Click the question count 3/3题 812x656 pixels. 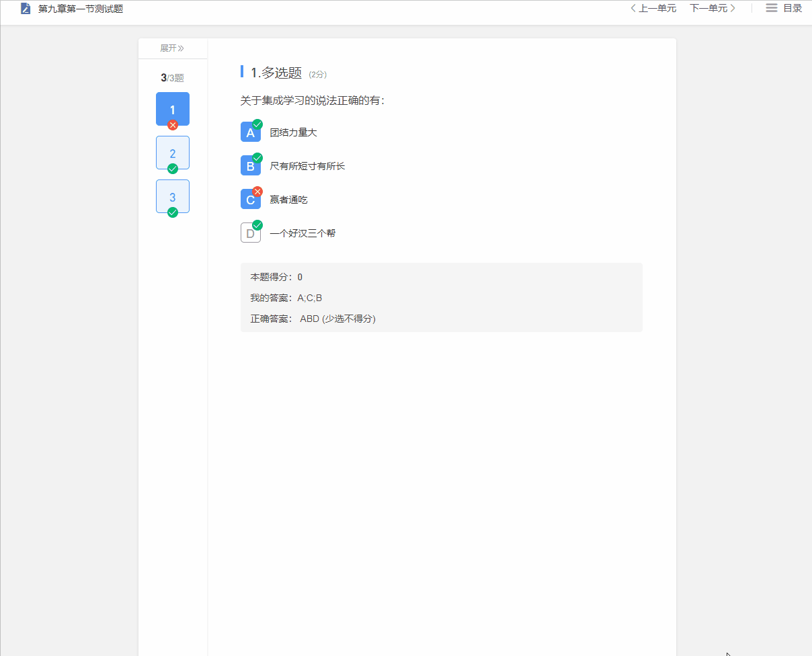[x=172, y=78]
